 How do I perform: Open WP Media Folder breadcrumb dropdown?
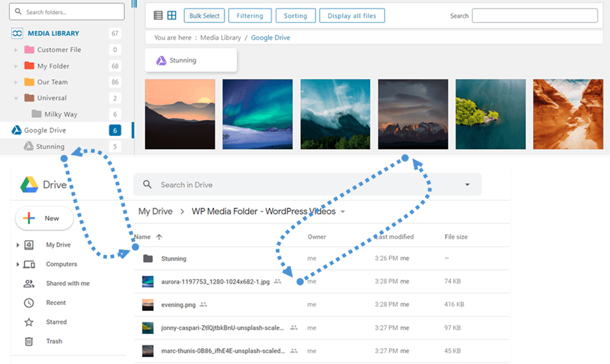[x=343, y=212]
